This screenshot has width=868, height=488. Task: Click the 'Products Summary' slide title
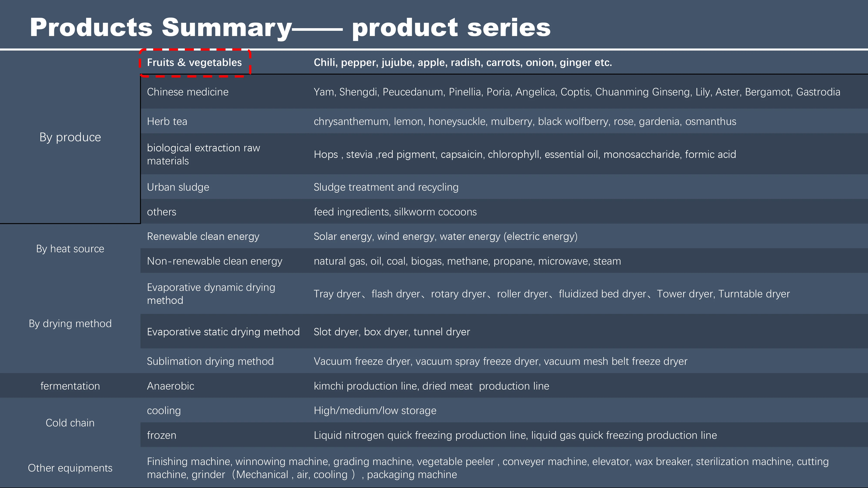pos(290,28)
